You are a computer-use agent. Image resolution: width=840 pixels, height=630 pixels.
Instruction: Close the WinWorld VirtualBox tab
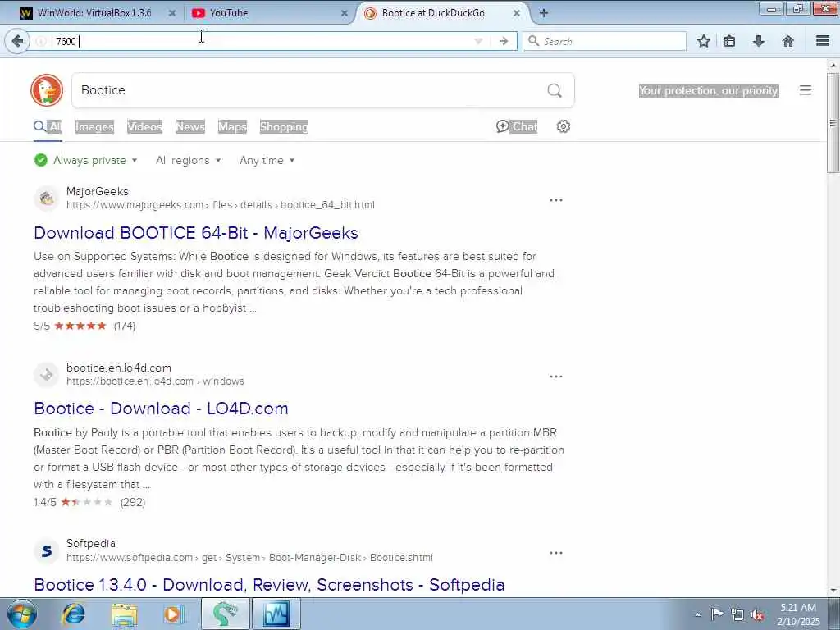click(172, 13)
